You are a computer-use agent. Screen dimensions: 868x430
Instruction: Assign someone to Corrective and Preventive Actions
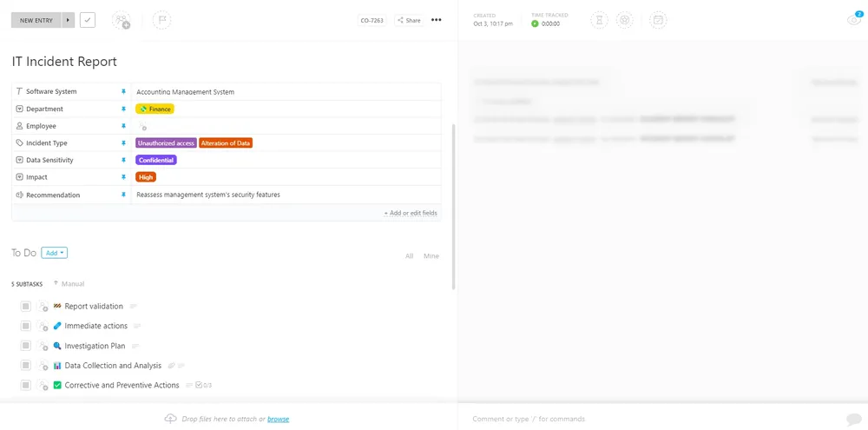pos(43,385)
